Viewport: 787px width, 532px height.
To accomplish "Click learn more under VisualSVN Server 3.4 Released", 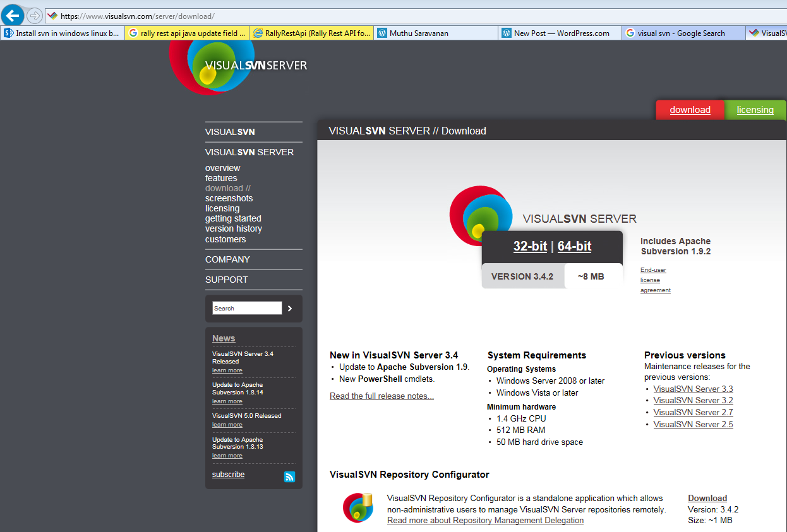I will (227, 370).
